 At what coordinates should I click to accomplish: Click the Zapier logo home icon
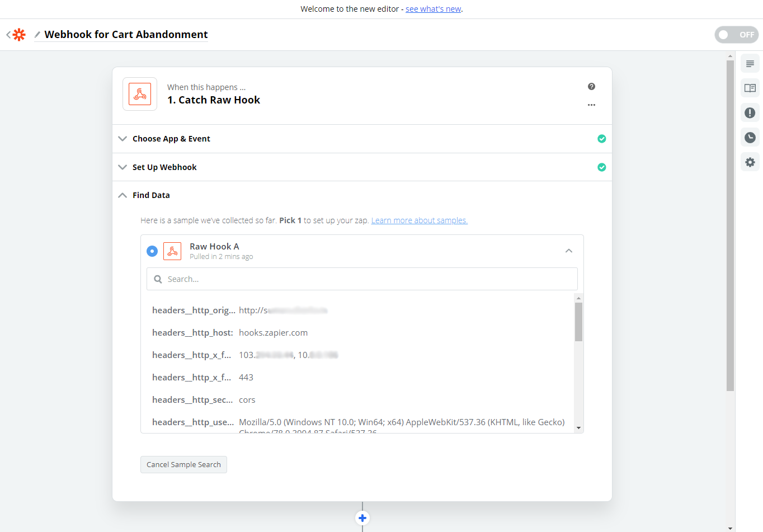19,35
